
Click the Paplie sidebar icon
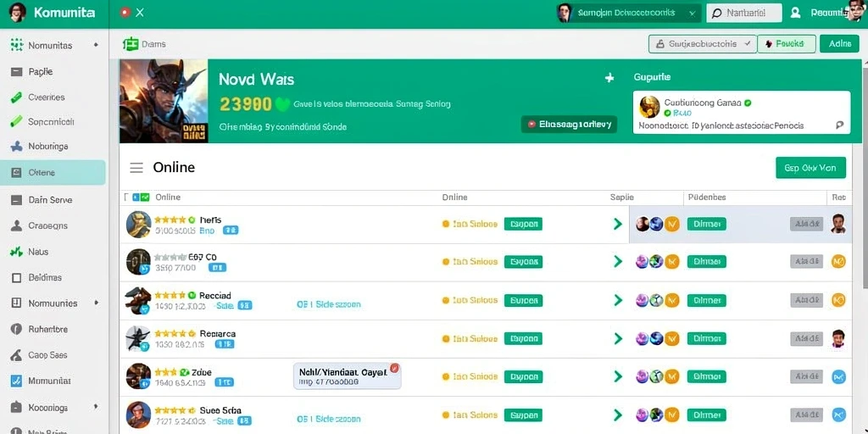17,71
